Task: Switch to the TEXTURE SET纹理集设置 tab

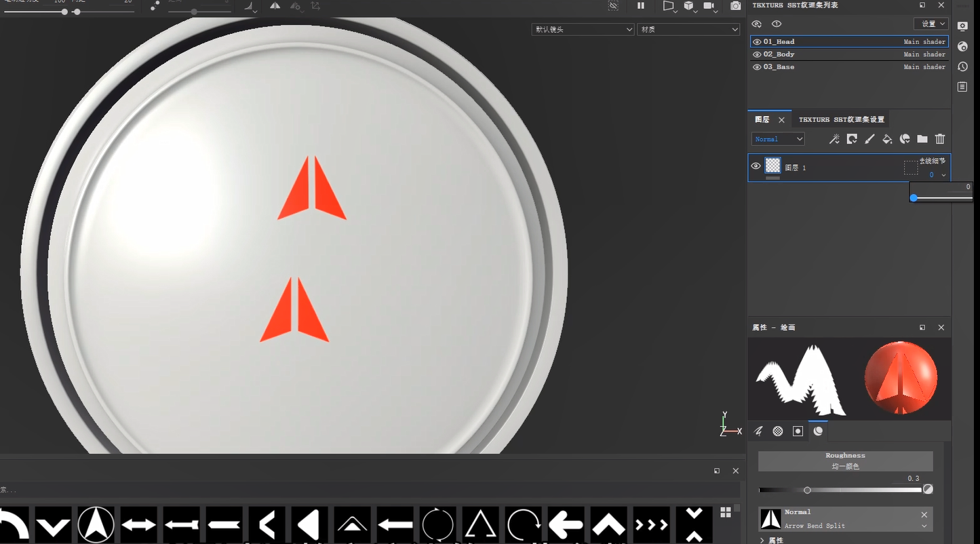Action: point(840,119)
